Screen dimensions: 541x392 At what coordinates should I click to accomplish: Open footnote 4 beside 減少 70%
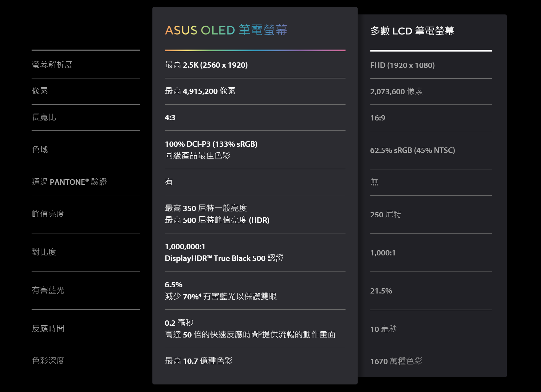point(200,294)
